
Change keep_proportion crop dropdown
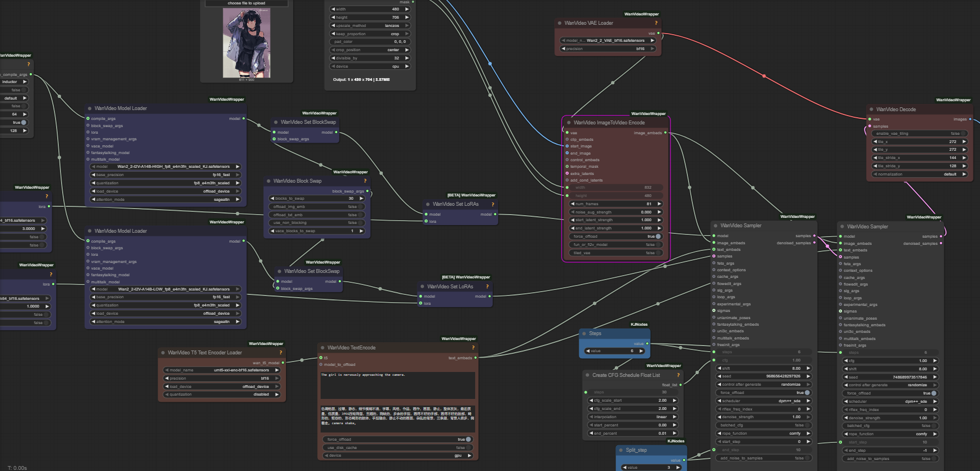coord(370,34)
